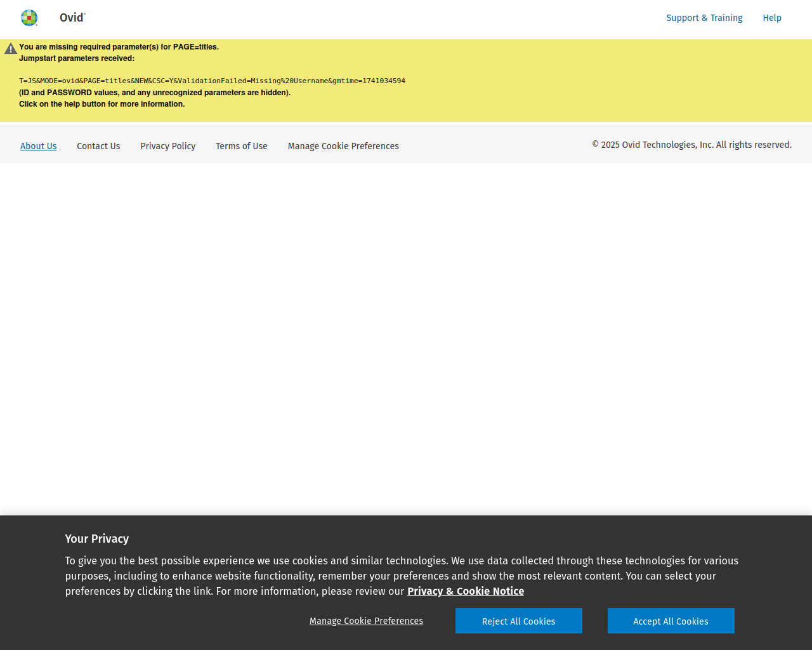This screenshot has height=650, width=812.
Task: Click the Wolters Kluwer globe logo
Action: tap(29, 18)
